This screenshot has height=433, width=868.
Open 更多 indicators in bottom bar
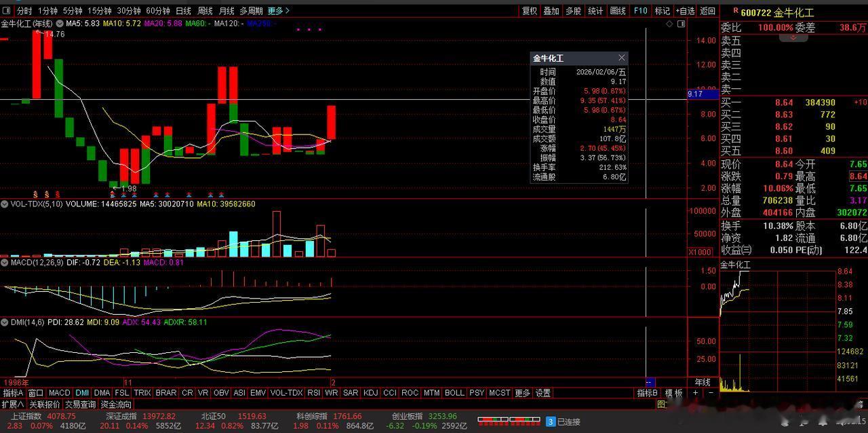point(522,393)
